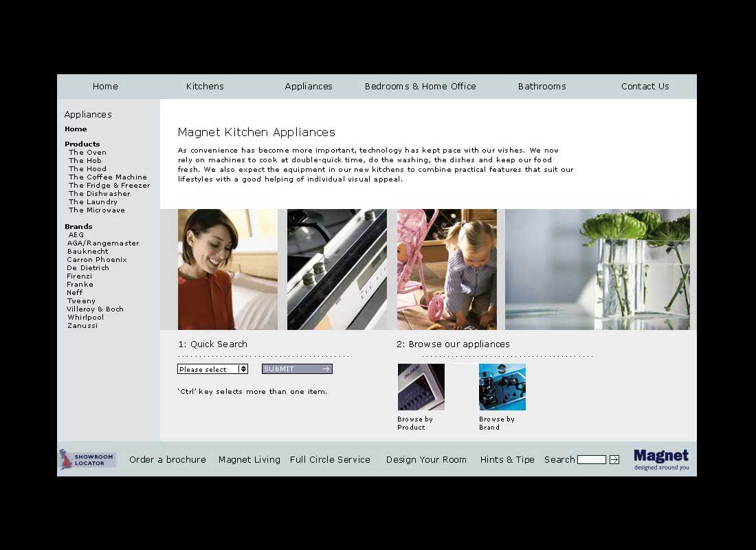Select AGA/Rangemaster brand link
Image resolution: width=756 pixels, height=550 pixels.
(102, 243)
